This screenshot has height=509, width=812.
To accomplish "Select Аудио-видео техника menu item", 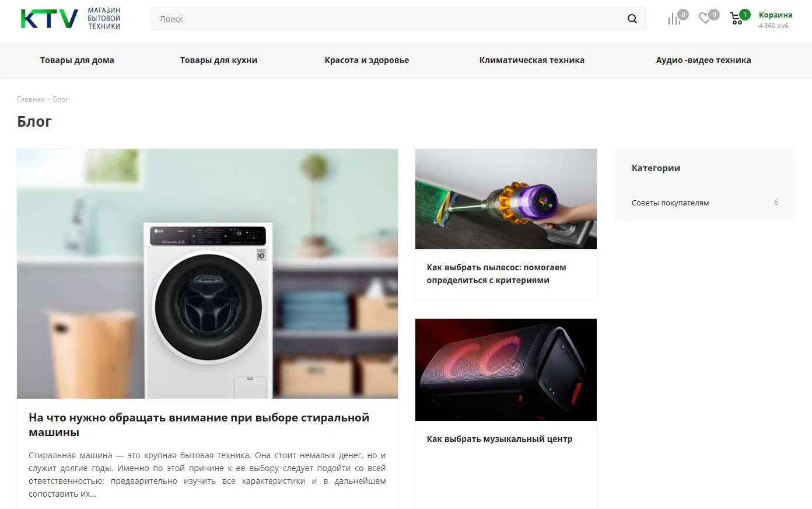I will [703, 60].
